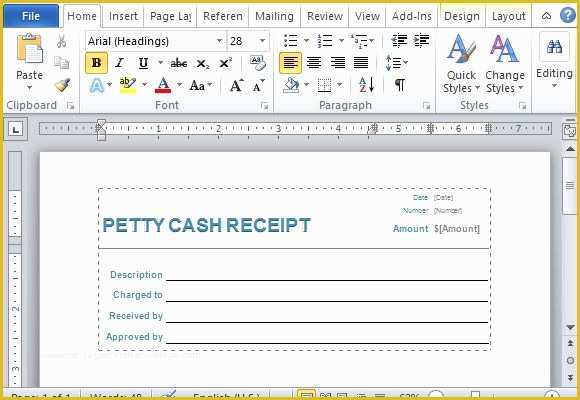
Task: Click the Sort A-Z icon
Action: (367, 85)
